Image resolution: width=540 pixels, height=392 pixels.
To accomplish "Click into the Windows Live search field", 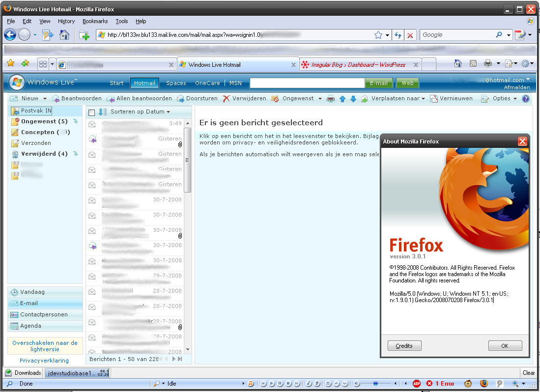I will 307,83.
